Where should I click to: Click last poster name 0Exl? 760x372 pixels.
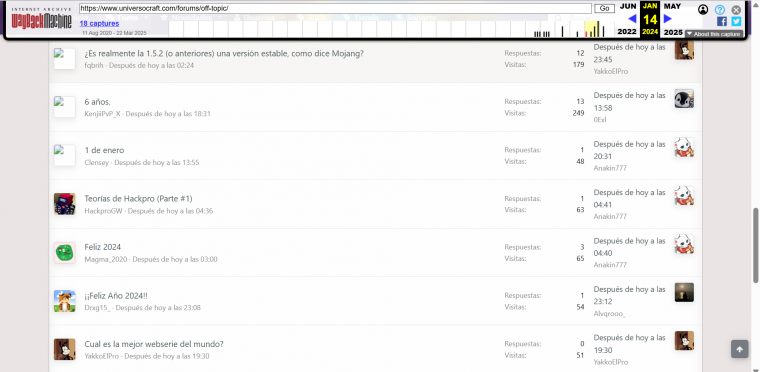pyautogui.click(x=600, y=120)
